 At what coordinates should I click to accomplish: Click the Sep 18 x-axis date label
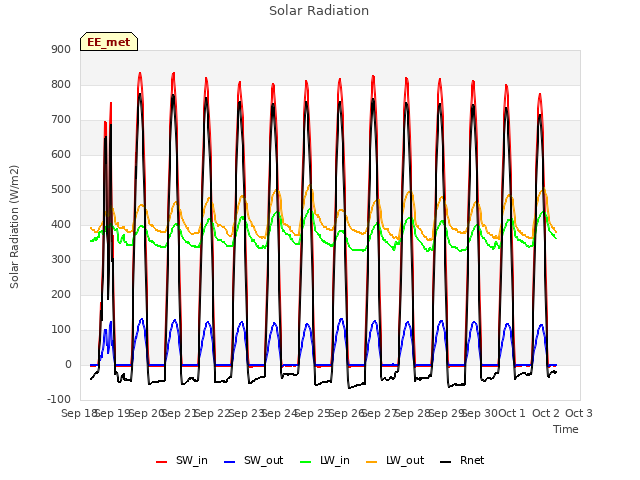[x=78, y=413]
